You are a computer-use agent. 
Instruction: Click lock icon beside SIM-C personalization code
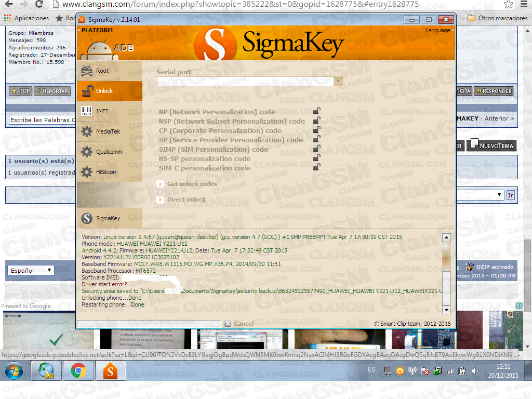pyautogui.click(x=316, y=167)
